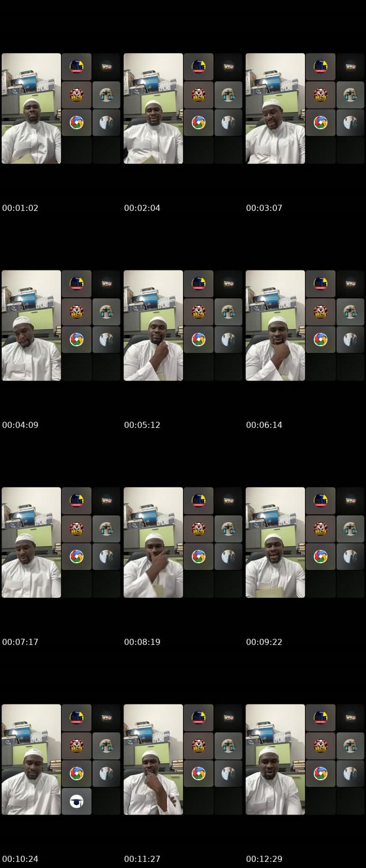Click the 00:10:24 timestamp label
This screenshot has height=868, width=366.
[x=20, y=859]
